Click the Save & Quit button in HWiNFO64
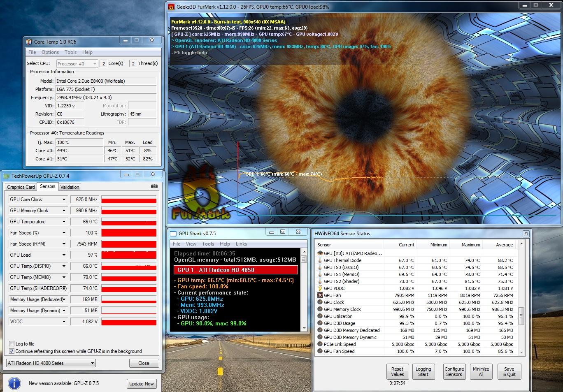This screenshot has width=563, height=392. pyautogui.click(x=509, y=371)
